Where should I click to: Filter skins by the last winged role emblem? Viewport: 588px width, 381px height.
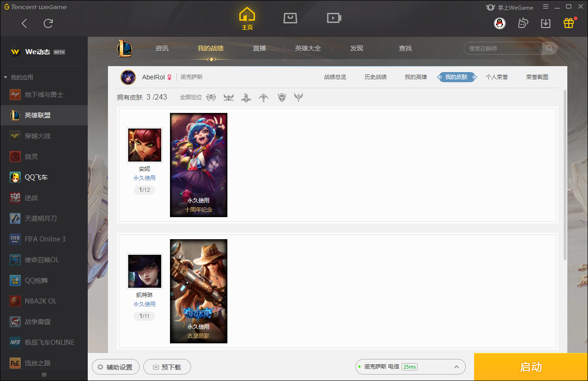click(299, 97)
